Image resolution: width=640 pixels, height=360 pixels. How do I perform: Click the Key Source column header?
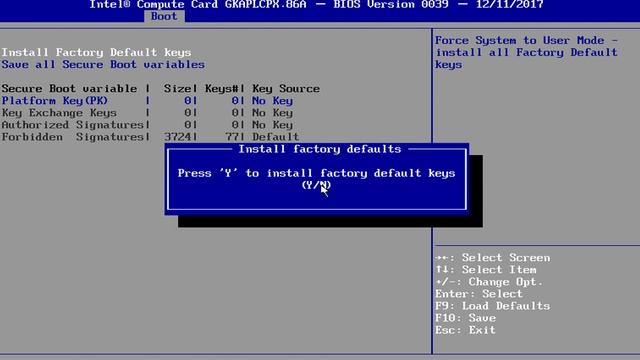(x=286, y=89)
